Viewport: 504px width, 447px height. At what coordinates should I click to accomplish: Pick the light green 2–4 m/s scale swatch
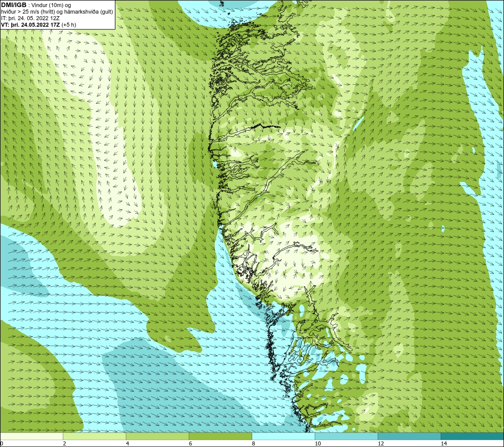point(95,436)
